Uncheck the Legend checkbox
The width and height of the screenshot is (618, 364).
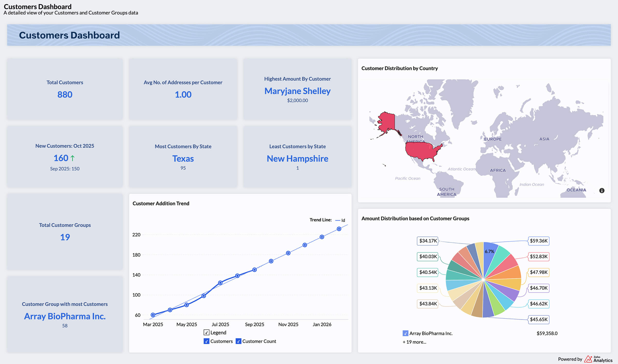pyautogui.click(x=206, y=332)
